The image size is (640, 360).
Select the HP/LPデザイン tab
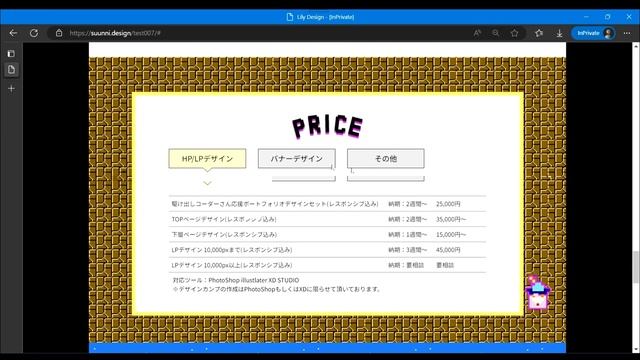coord(207,159)
